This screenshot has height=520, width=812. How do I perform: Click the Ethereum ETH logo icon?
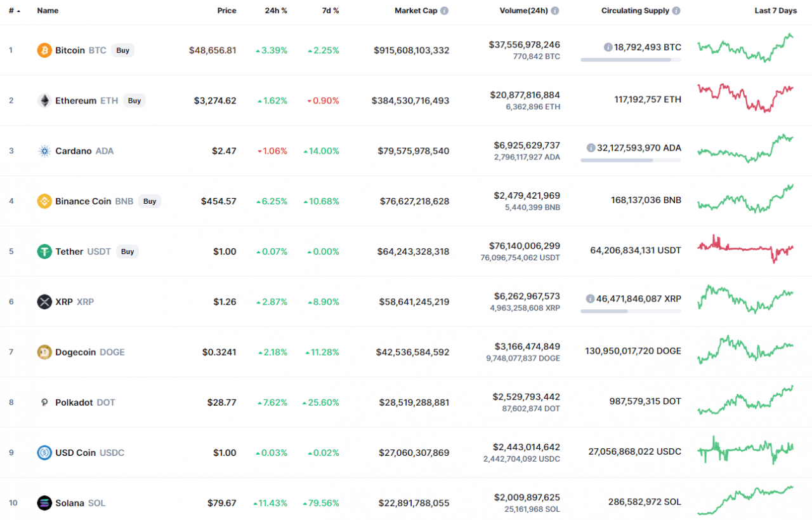[x=44, y=100]
